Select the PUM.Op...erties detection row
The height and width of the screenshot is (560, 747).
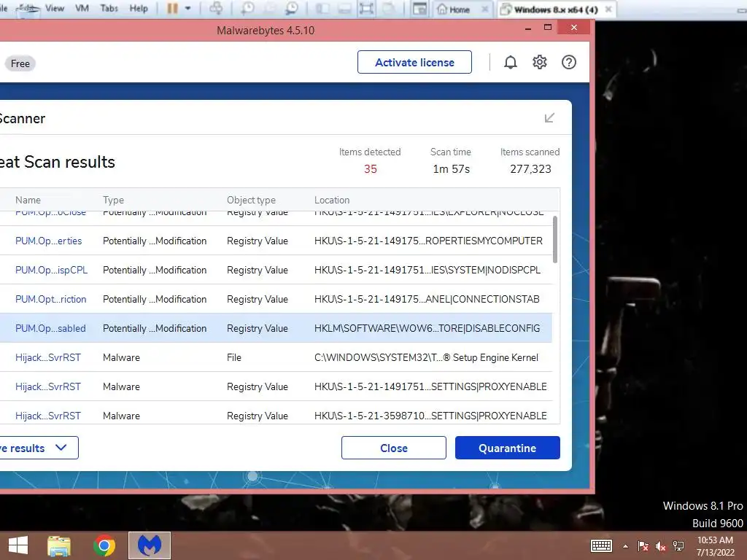point(276,241)
